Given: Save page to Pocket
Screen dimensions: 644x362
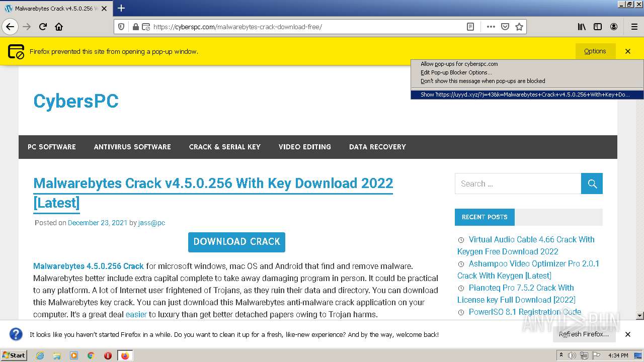Looking at the screenshot, I should point(505,27).
